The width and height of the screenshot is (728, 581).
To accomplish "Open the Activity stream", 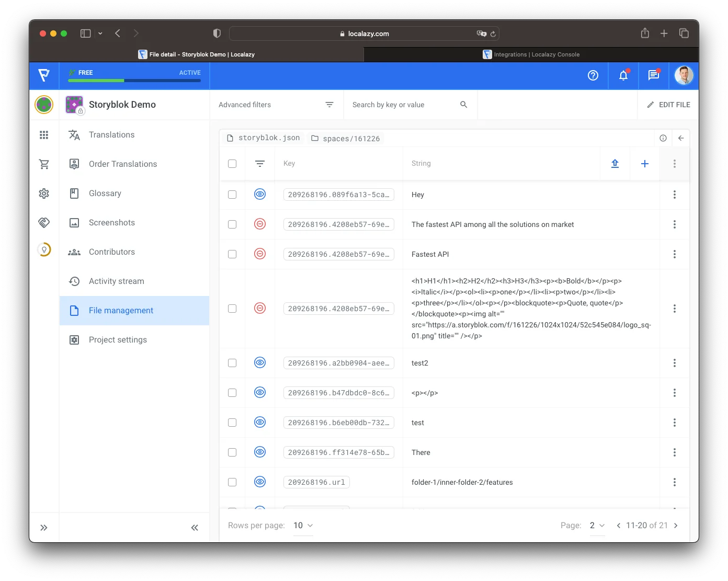I will tap(134, 281).
